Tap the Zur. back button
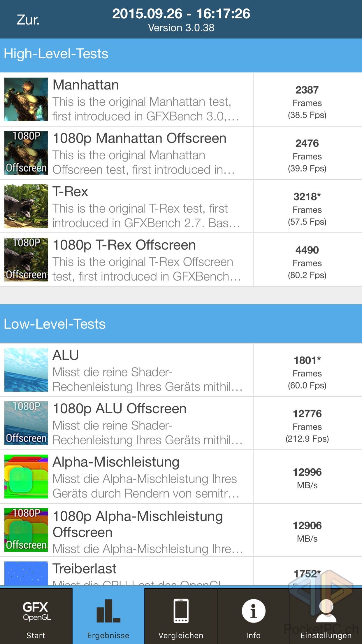The height and width of the screenshot is (644, 362). (x=28, y=20)
